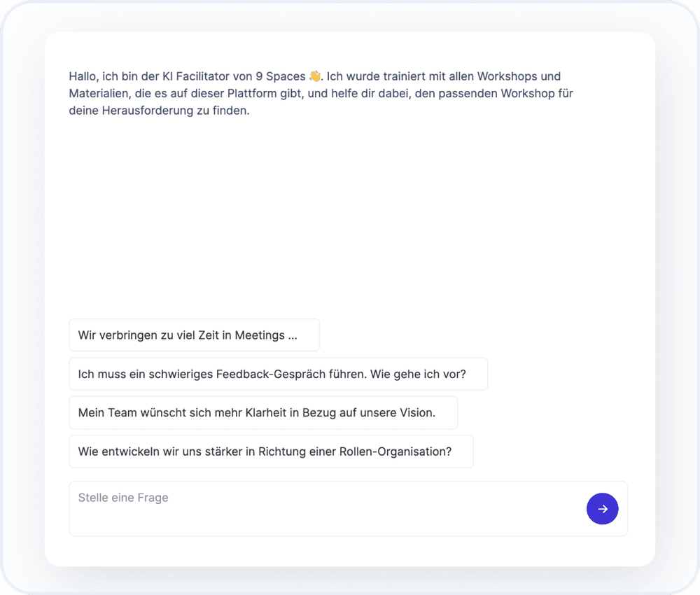
Task: Activate the right-arrow icon beside the input
Action: point(602,509)
